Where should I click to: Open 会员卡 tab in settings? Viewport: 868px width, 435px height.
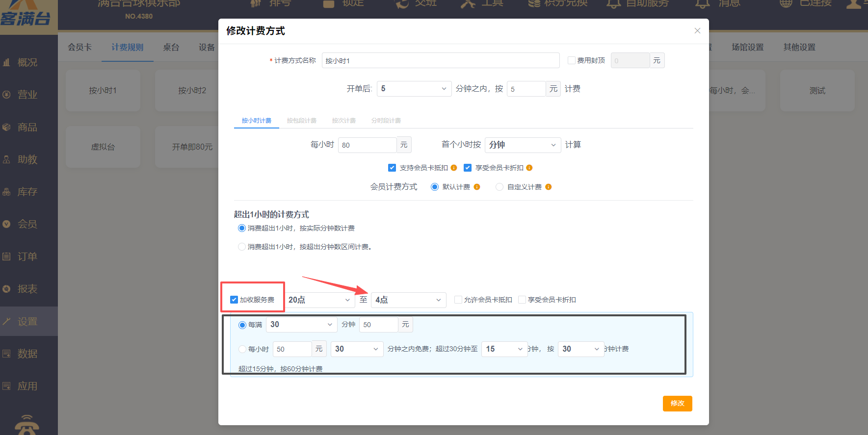coord(79,48)
